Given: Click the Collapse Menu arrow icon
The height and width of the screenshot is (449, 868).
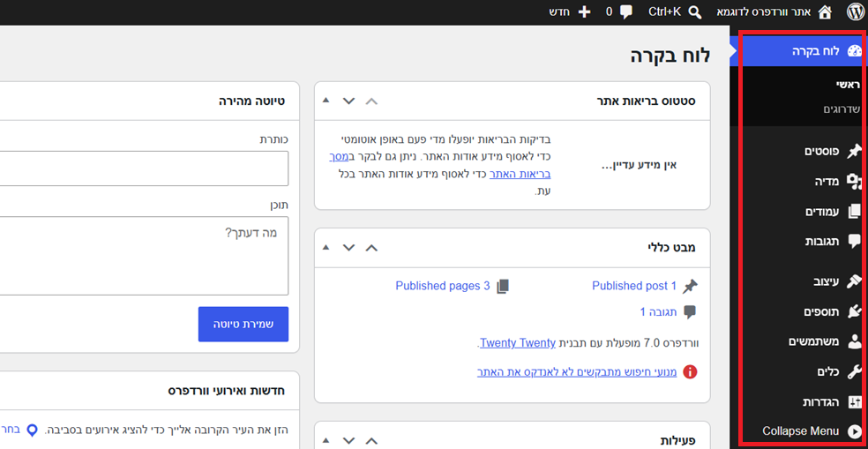Looking at the screenshot, I should pyautogui.click(x=855, y=431).
